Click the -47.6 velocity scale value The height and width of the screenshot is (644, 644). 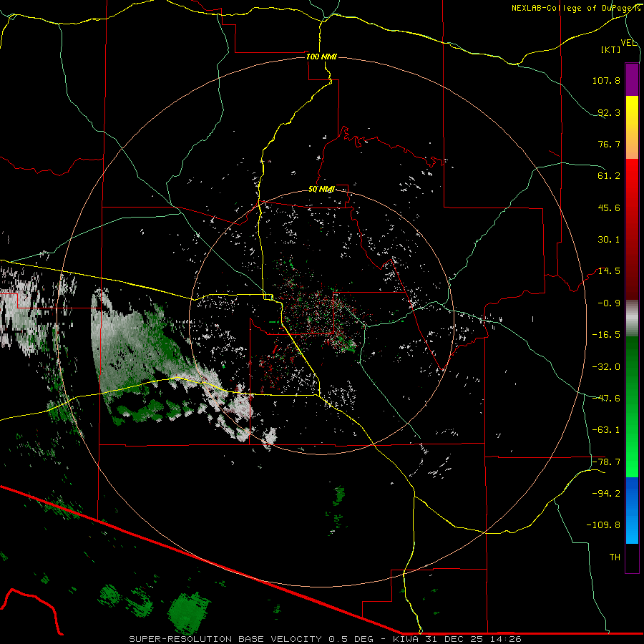(606, 399)
